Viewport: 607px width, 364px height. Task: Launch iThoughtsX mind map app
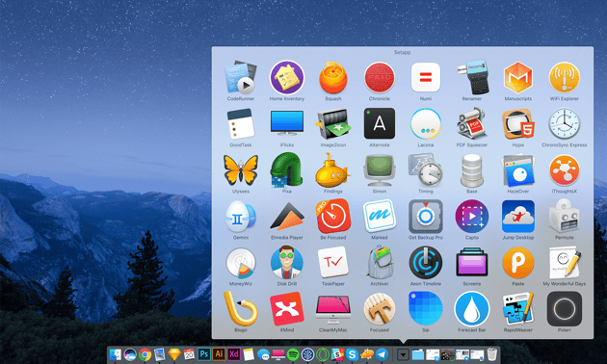565,169
